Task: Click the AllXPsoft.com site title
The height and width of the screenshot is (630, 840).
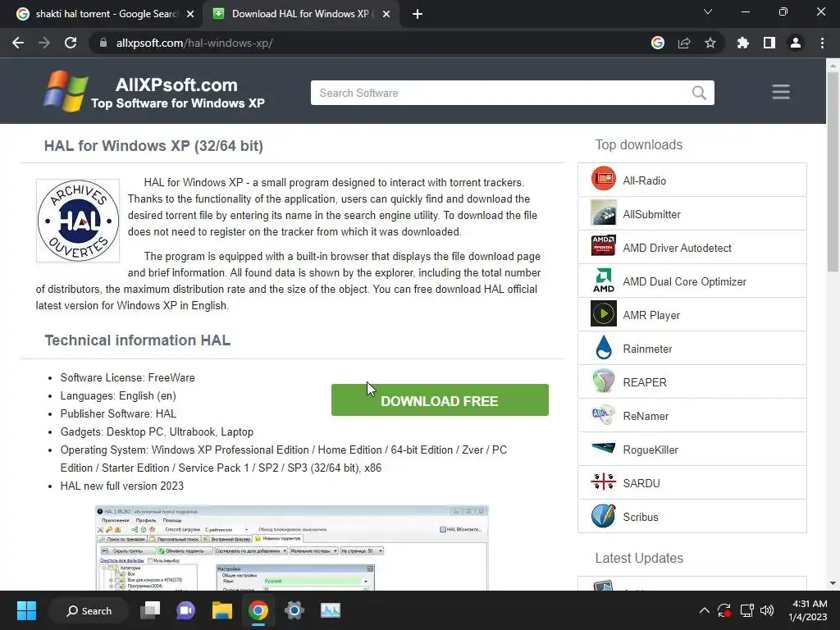Action: point(176,84)
